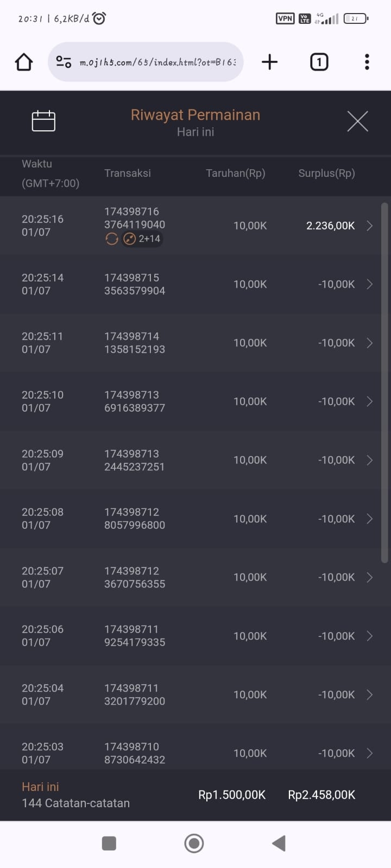Expand the 20:25:11 transaction row chevron
The width and height of the screenshot is (391, 868).
pos(369,343)
